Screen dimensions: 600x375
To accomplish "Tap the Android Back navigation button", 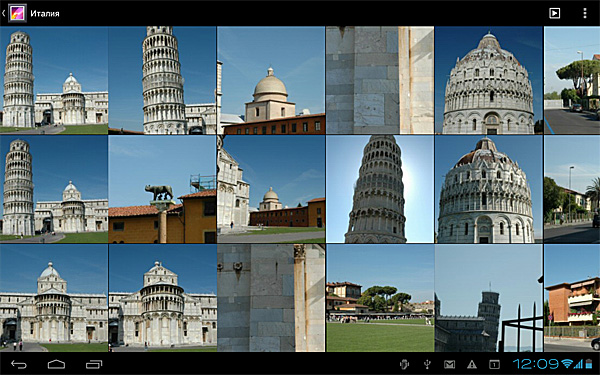I will click(19, 364).
